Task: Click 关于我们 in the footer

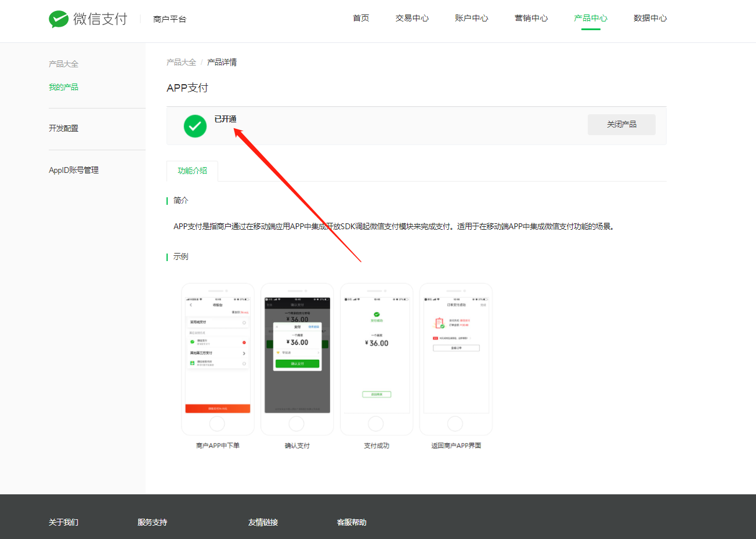Action: point(63,522)
